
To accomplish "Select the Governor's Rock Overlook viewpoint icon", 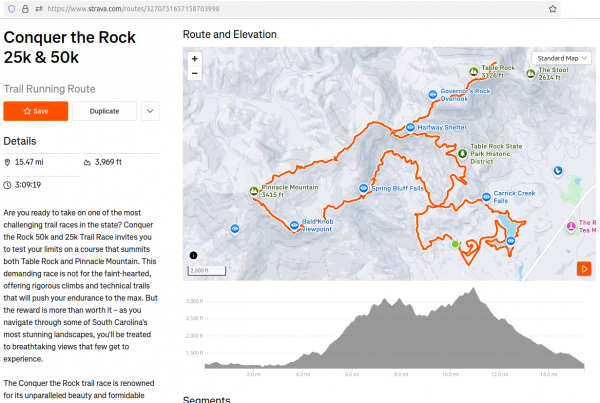I will tap(432, 95).
